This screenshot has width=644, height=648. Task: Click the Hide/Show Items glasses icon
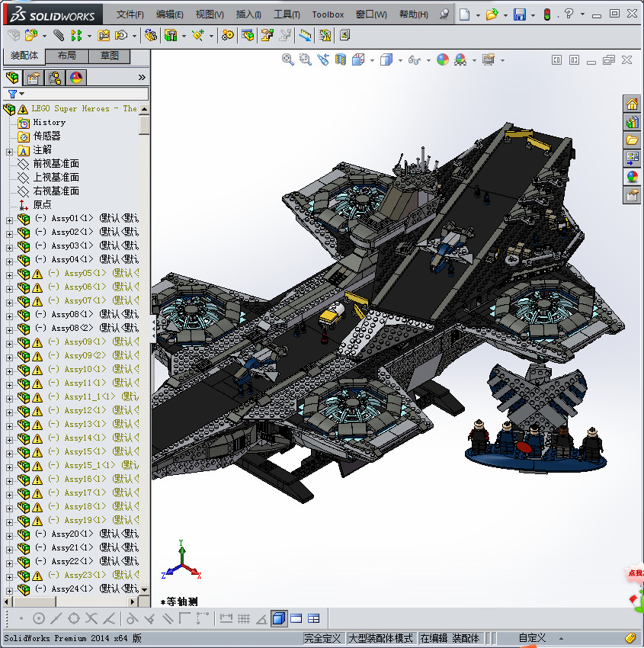coord(415,60)
